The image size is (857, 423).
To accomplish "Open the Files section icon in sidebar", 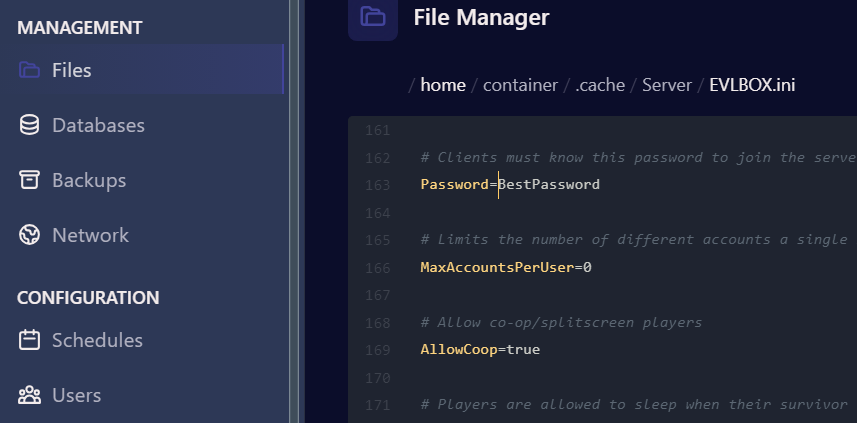I will click(x=30, y=71).
